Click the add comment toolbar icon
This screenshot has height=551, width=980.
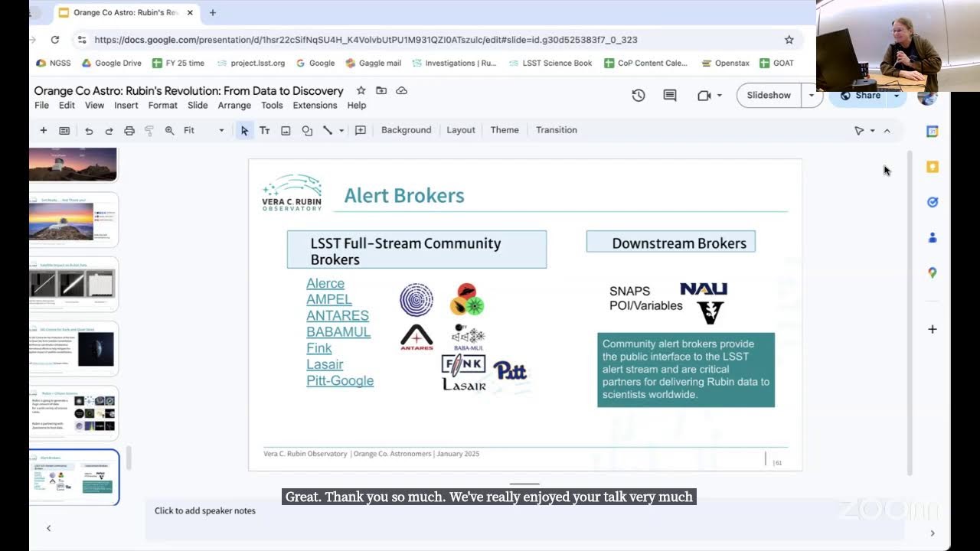(x=361, y=131)
